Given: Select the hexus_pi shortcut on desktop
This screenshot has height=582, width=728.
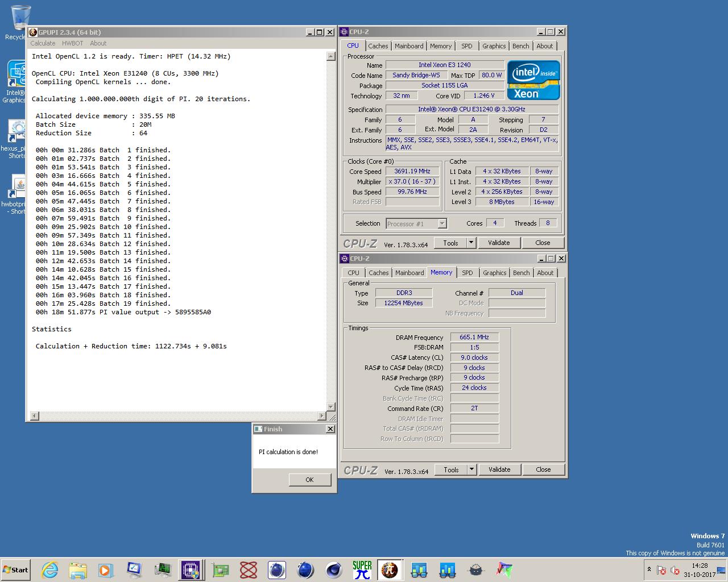Looking at the screenshot, I should tap(16, 139).
